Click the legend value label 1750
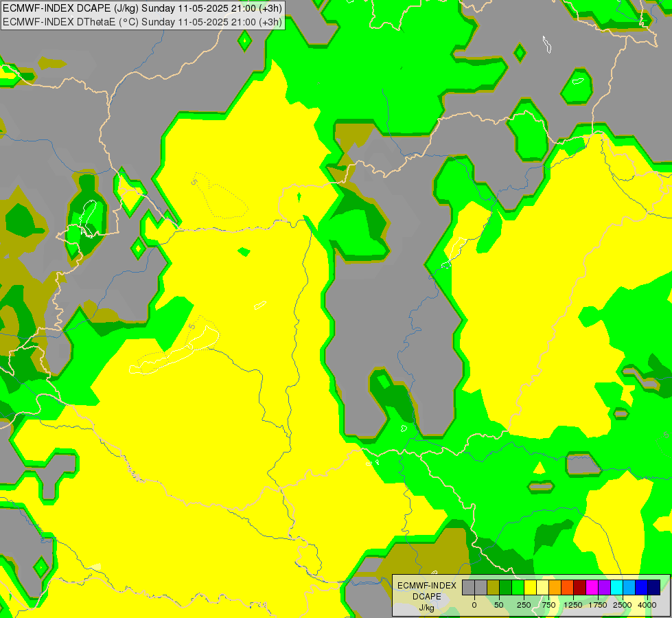 click(x=598, y=605)
